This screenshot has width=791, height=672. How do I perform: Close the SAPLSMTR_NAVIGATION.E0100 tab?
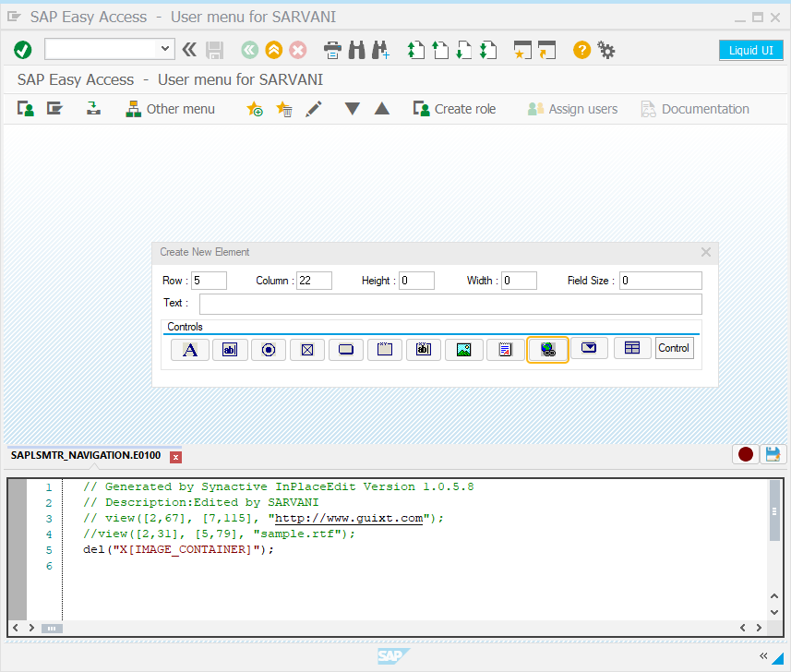[175, 457]
